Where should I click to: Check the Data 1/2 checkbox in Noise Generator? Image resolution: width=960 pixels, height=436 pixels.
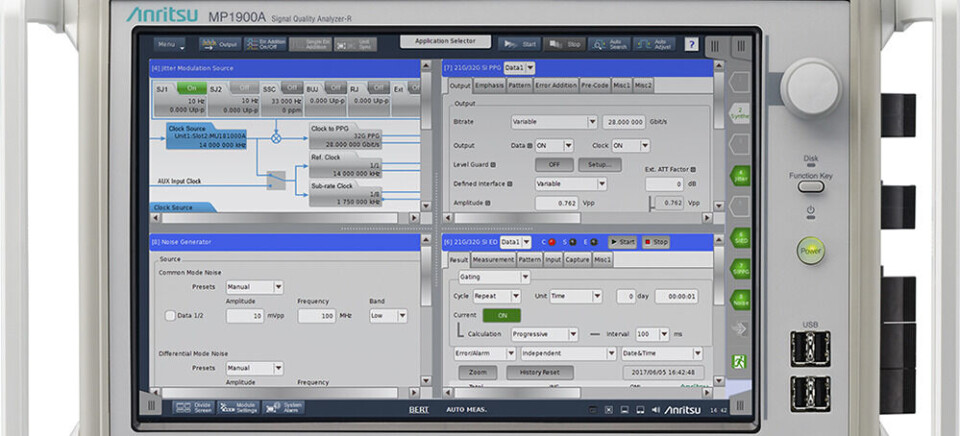point(170,316)
